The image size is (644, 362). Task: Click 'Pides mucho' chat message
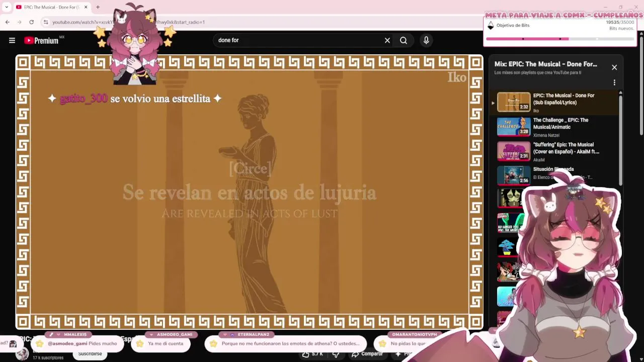point(77,344)
